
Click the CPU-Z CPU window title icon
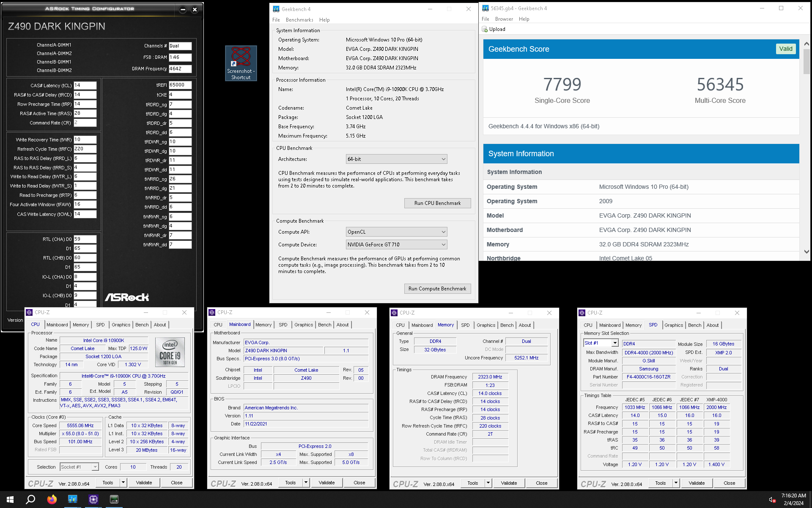29,312
